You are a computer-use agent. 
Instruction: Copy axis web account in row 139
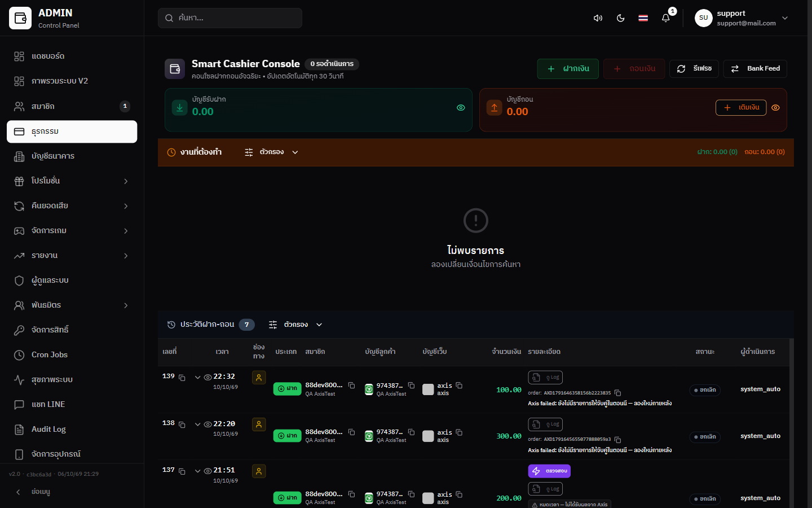click(x=459, y=386)
